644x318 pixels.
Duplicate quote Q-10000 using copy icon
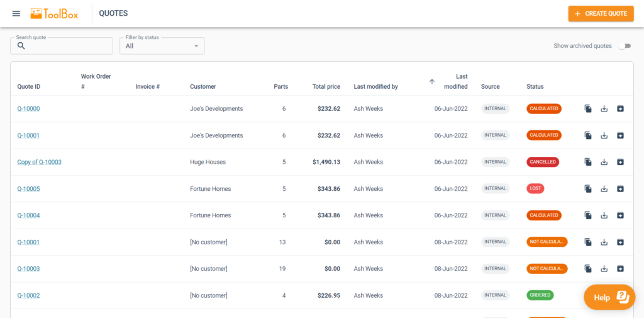(x=588, y=109)
